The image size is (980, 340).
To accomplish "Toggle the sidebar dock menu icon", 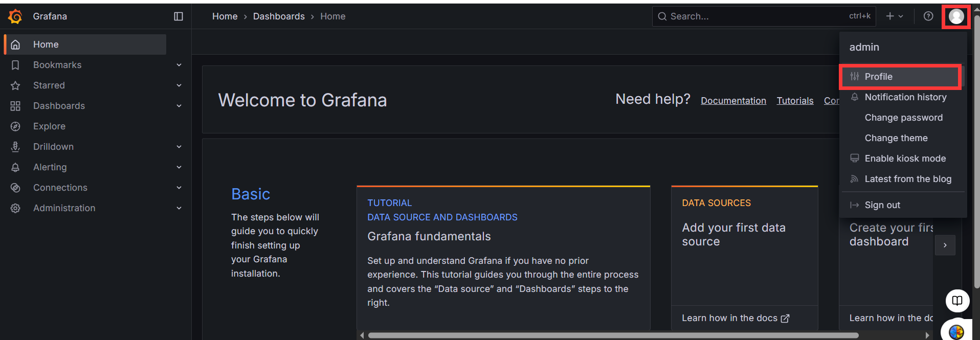I will [x=179, y=16].
